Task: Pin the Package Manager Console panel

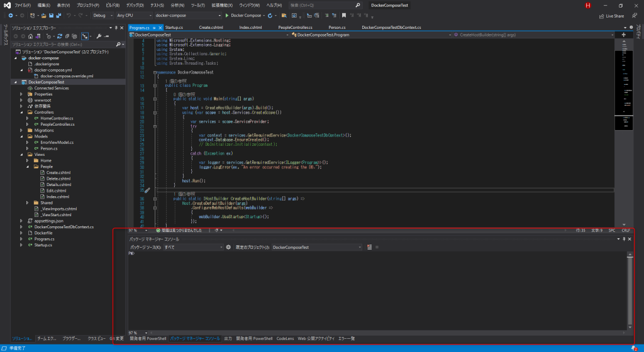Action: 624,239
